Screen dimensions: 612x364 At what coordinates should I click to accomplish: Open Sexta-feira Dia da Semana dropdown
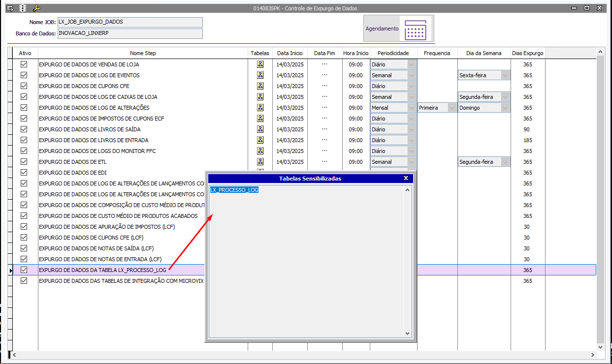point(505,75)
